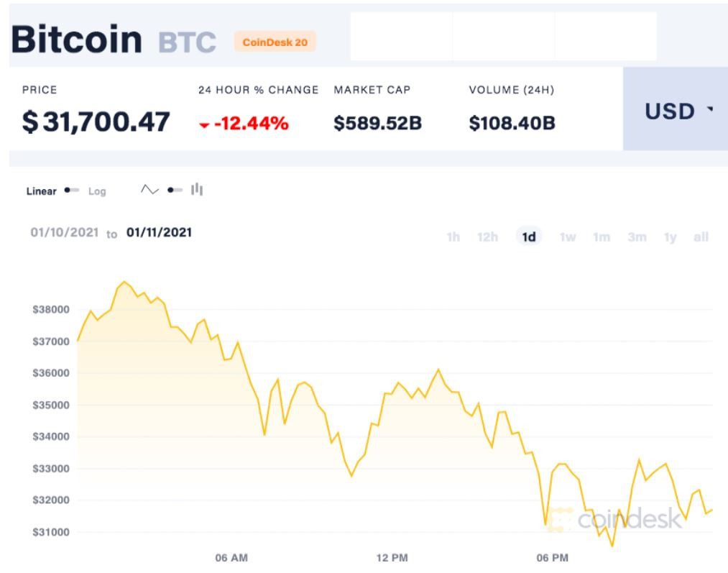Click the USD dropdown arrow

tap(710, 110)
